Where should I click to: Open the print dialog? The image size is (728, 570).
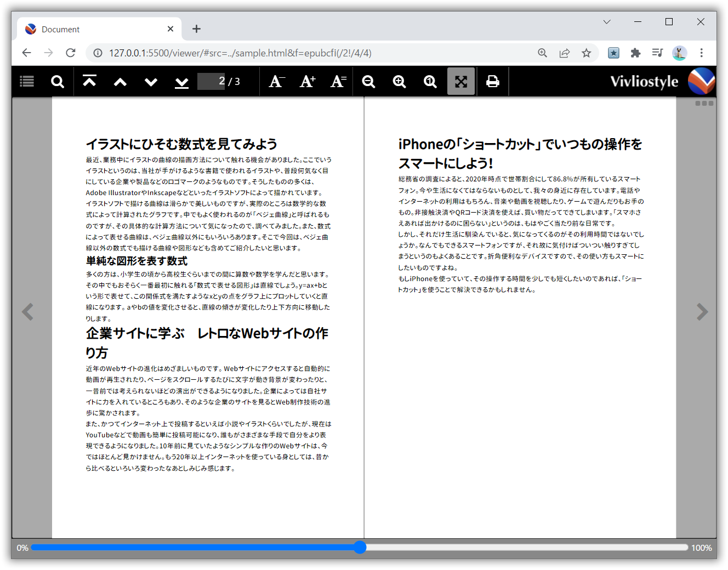[492, 81]
